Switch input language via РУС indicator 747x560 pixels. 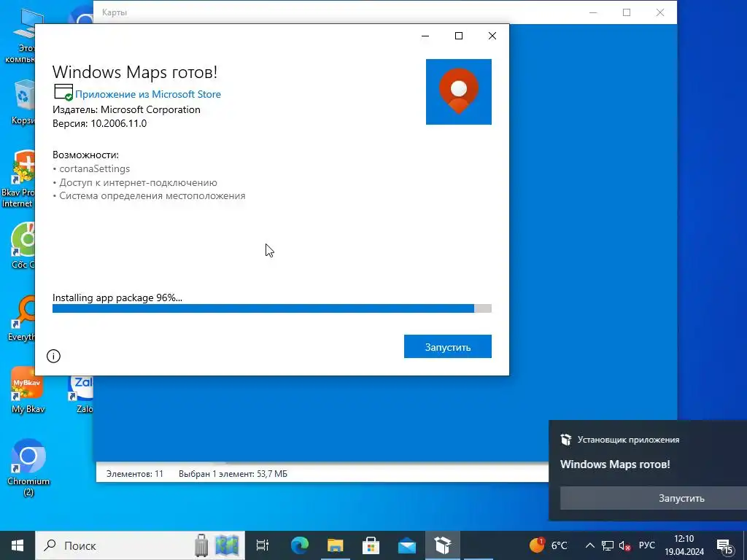tap(647, 545)
